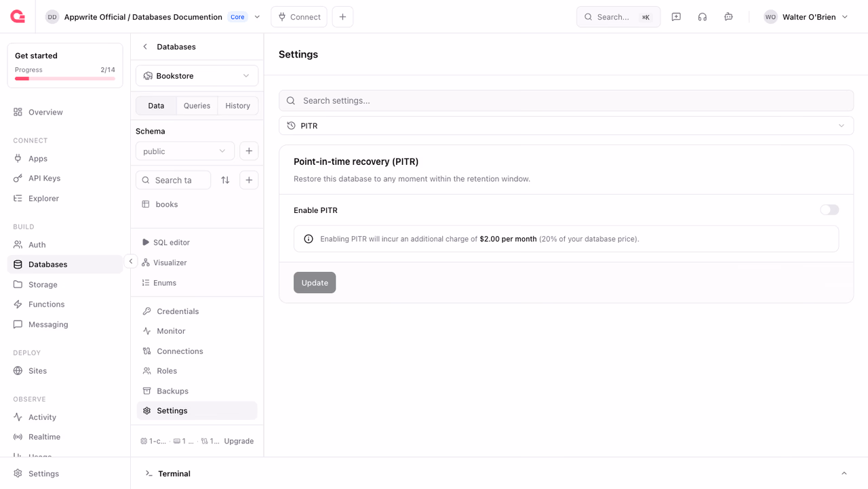
Task: Open Activity under Observe
Action: click(65, 417)
